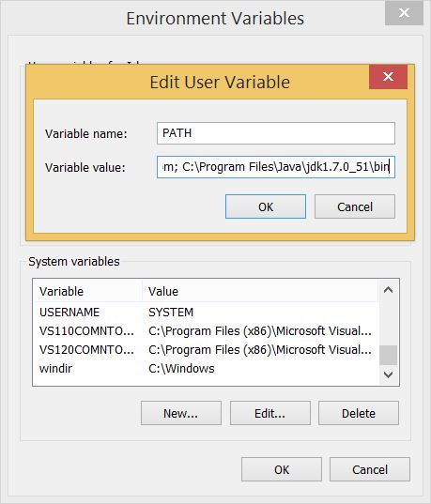Screen dimensions: 431x504
Task: Cancel the Edit User Variable dialog
Action: [x=355, y=206]
